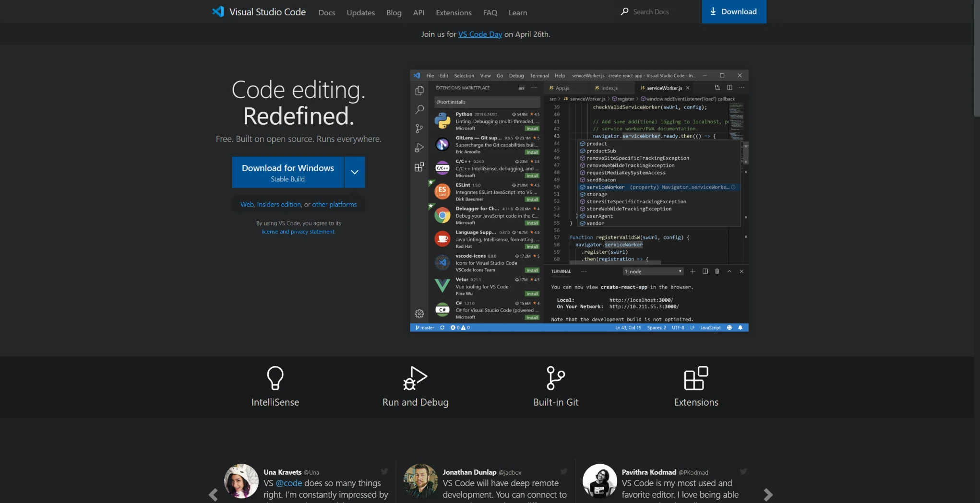980x503 pixels.
Task: Open Selection menu in editor screenshot
Action: point(464,76)
